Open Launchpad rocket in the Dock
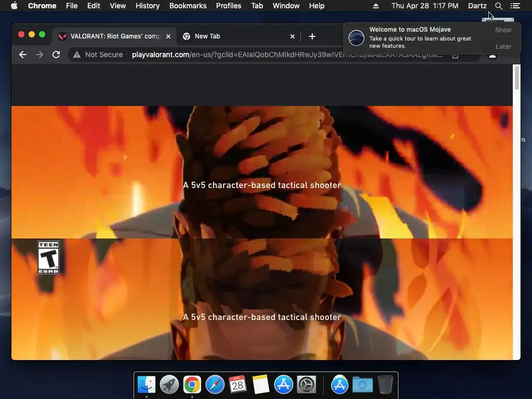532x399 pixels. [169, 385]
